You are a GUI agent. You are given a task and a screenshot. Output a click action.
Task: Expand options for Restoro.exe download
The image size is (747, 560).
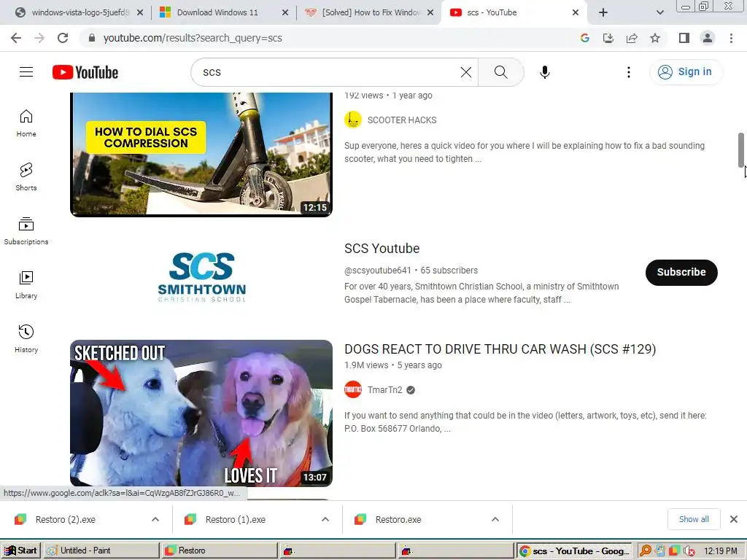(495, 519)
